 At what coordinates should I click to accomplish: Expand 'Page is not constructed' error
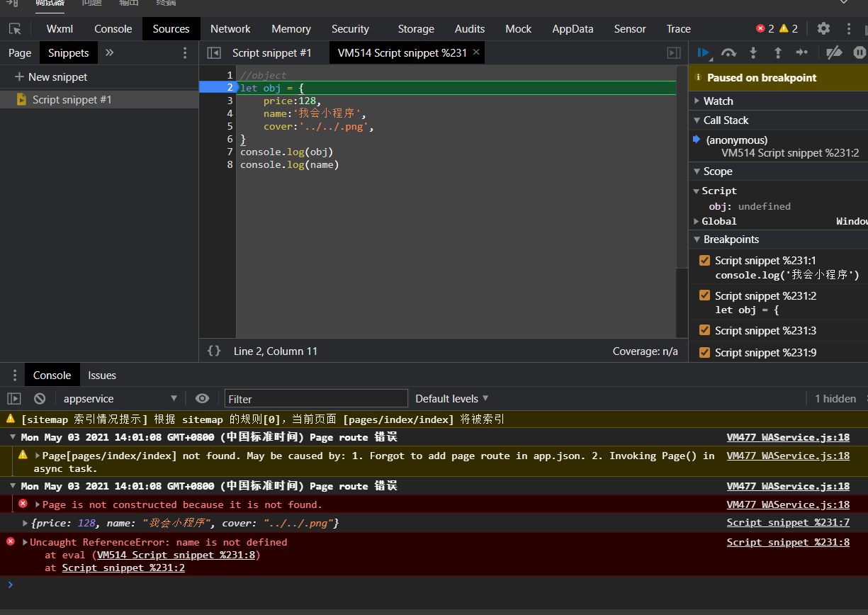pos(38,504)
